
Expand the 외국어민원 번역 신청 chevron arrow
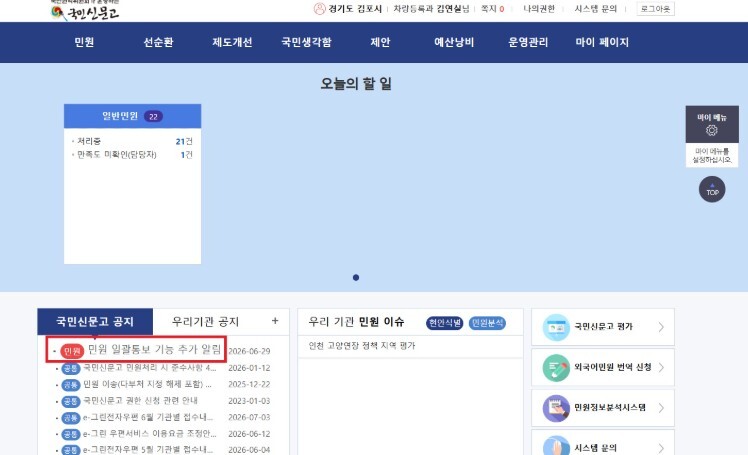click(661, 367)
